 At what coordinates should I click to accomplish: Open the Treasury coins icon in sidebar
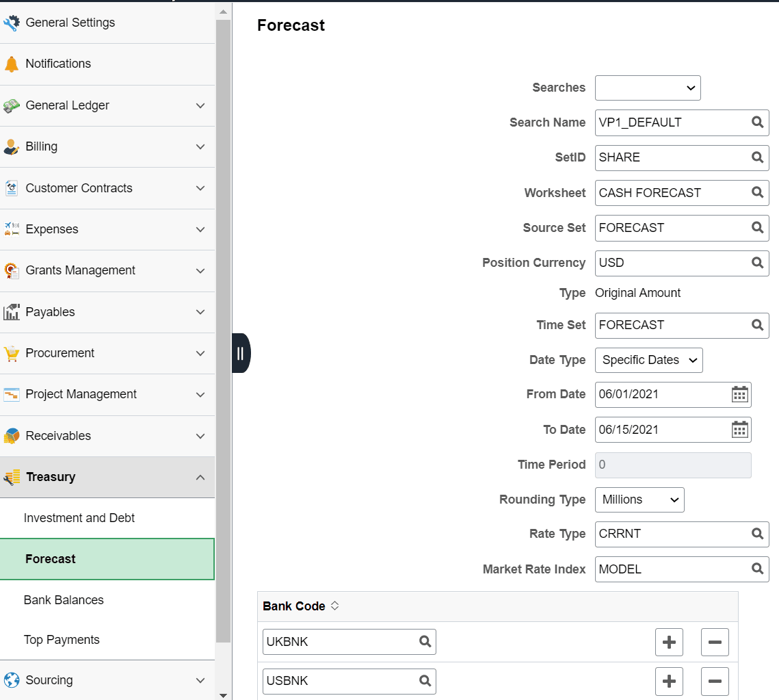tap(12, 477)
